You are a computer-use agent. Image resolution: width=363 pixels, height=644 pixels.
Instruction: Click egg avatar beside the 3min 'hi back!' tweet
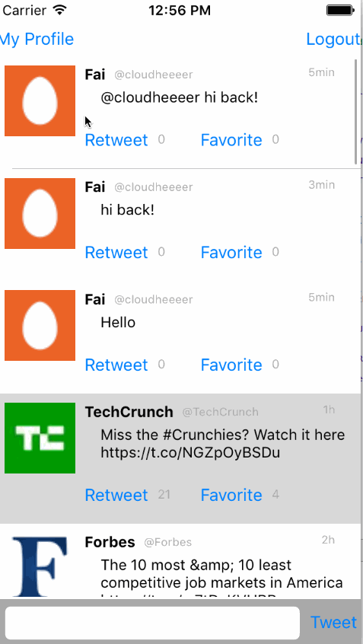(x=40, y=213)
